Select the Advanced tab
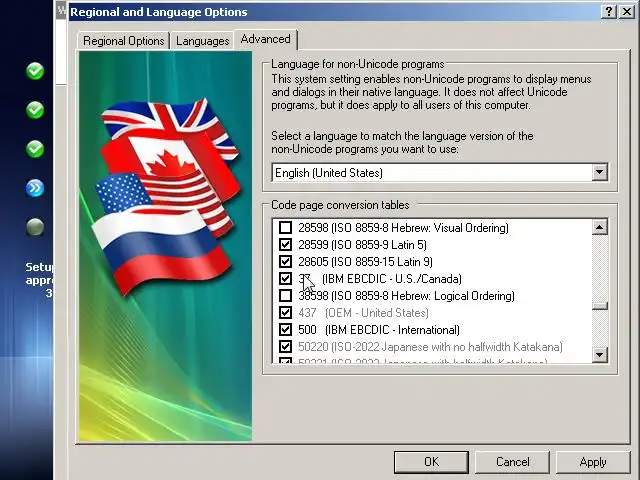640x480 pixels. (266, 39)
